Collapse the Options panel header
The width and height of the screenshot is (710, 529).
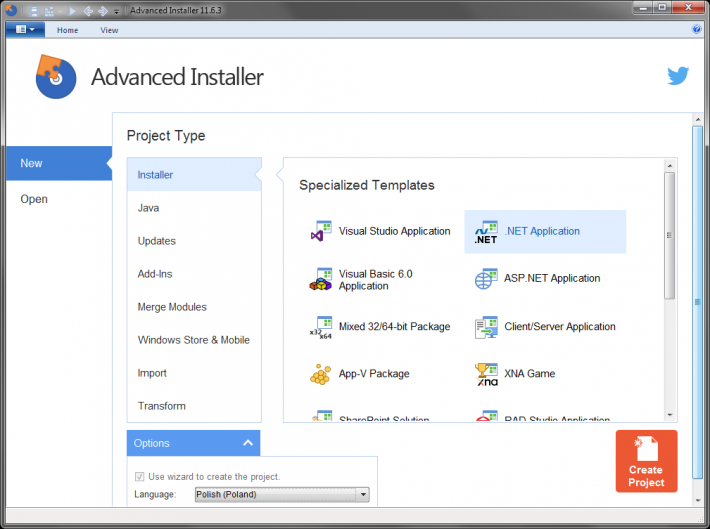click(193, 443)
